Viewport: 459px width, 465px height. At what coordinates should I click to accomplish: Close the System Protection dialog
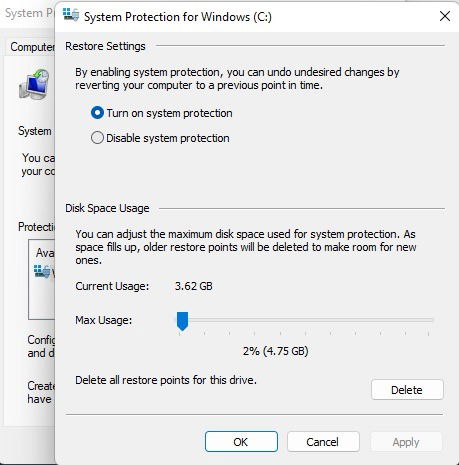click(445, 16)
